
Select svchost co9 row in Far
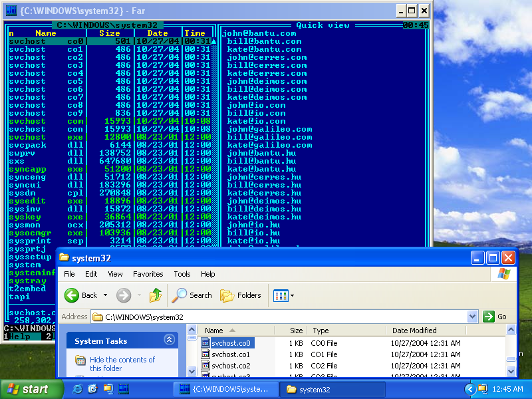[x=110, y=113]
